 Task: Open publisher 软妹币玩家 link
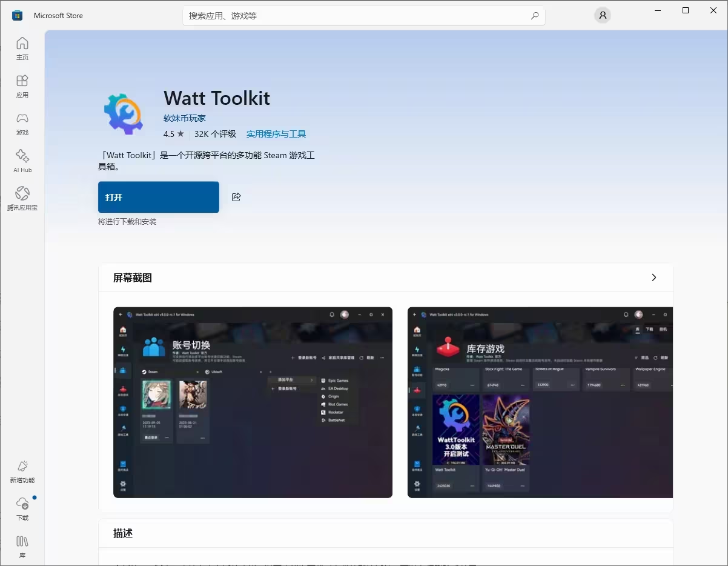(x=185, y=118)
